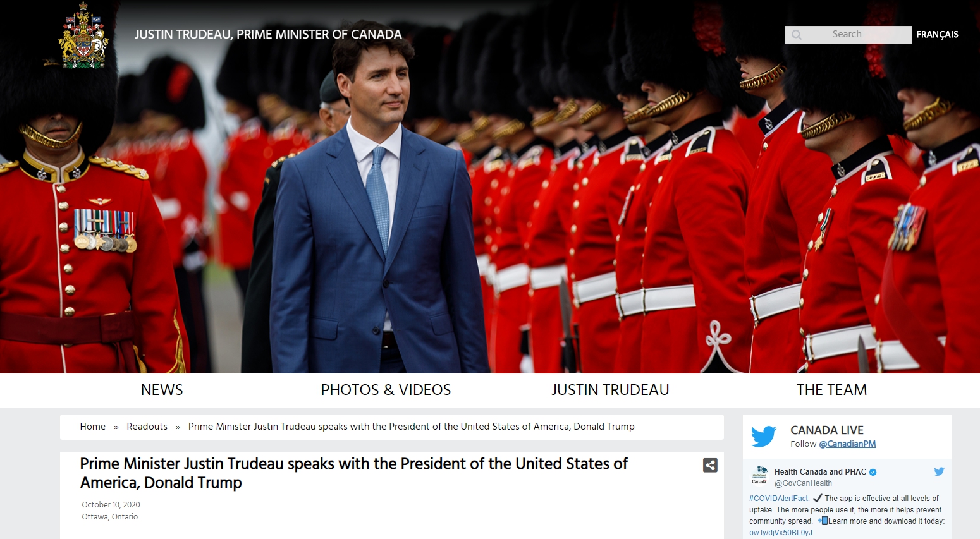980x539 pixels.
Task: Open the Justin Trudeau menu
Action: [x=610, y=390]
